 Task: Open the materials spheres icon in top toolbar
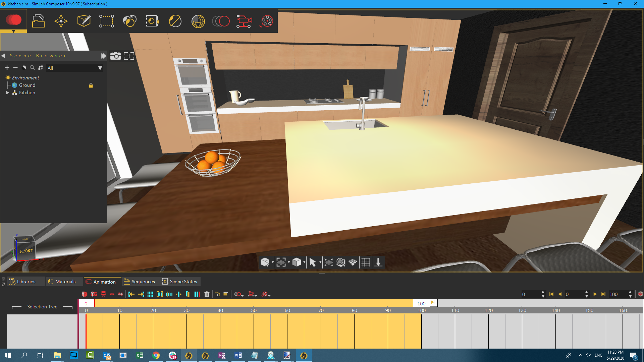[130, 21]
